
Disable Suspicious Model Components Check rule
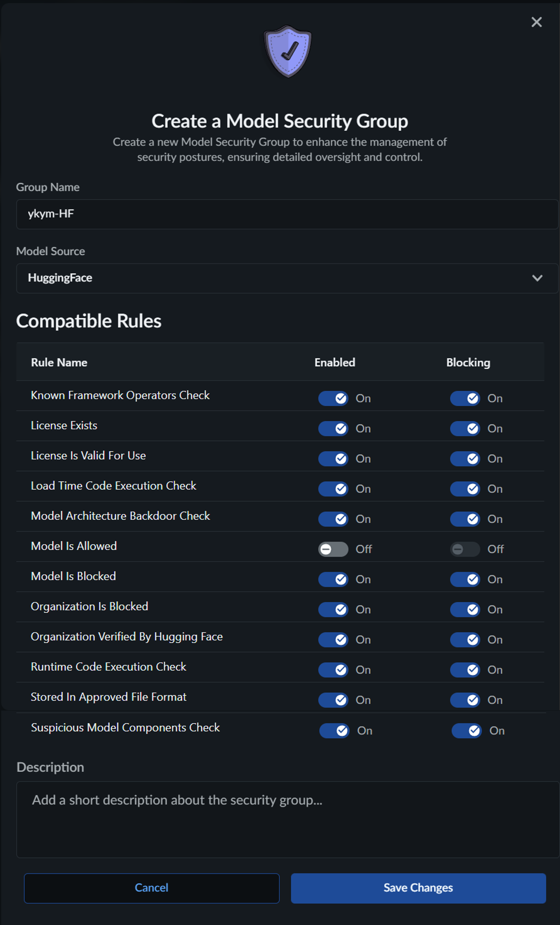coord(334,731)
